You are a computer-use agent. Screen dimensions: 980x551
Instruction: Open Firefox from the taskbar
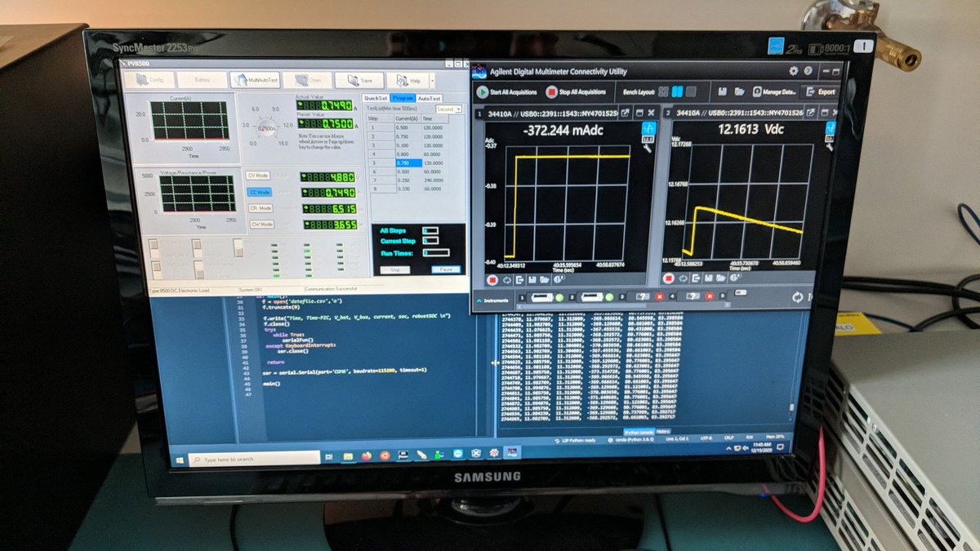[x=365, y=455]
